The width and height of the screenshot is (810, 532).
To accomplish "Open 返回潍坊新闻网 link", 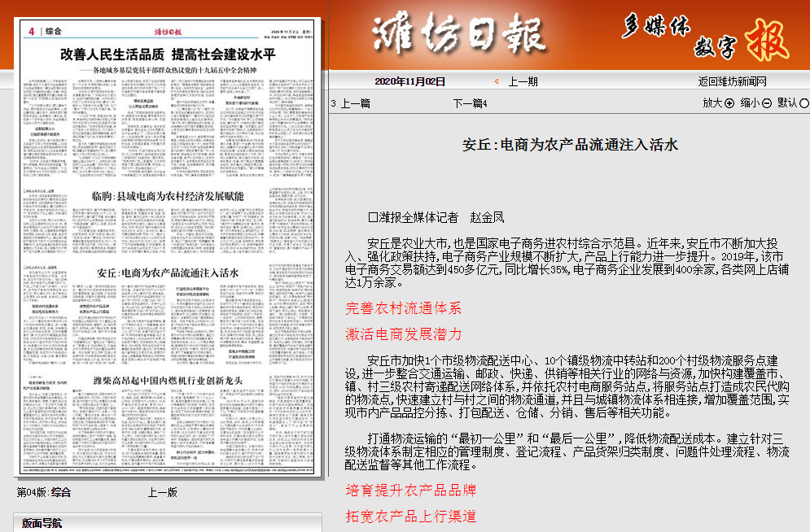I will [733, 81].
